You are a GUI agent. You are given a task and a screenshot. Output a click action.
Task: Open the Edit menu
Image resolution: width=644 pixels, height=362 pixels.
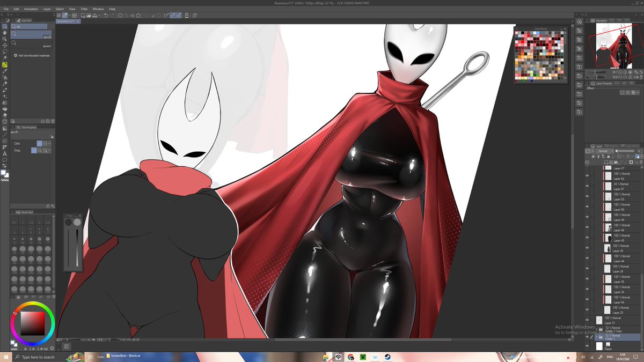[x=17, y=9]
